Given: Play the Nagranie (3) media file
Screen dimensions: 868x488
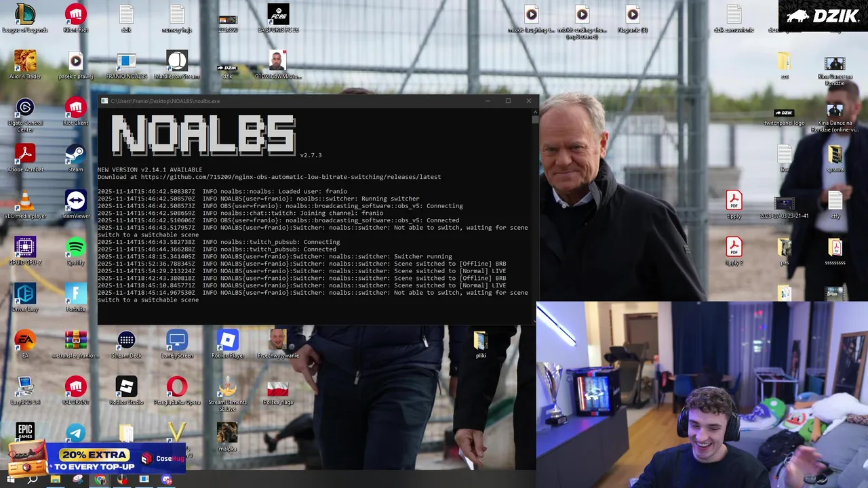Looking at the screenshot, I should [x=633, y=18].
